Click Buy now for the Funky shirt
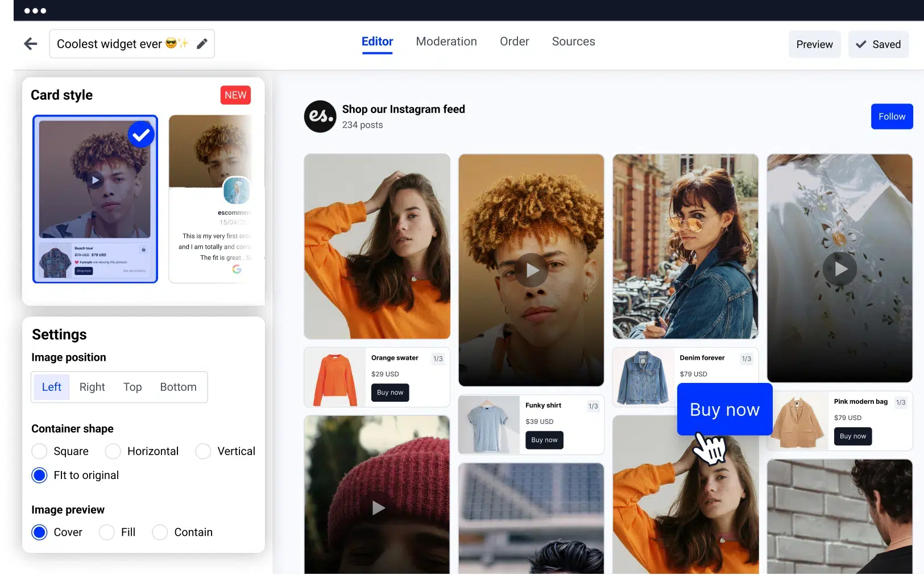 (544, 440)
